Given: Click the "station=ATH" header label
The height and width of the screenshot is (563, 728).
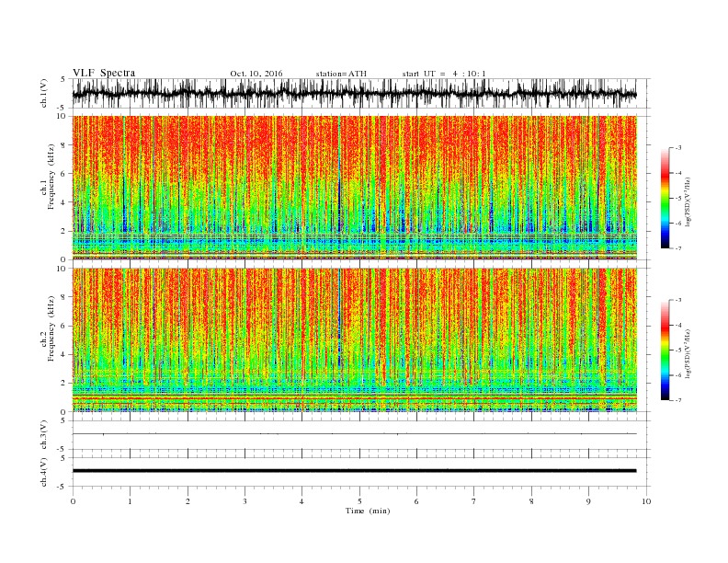Looking at the screenshot, I should (341, 74).
